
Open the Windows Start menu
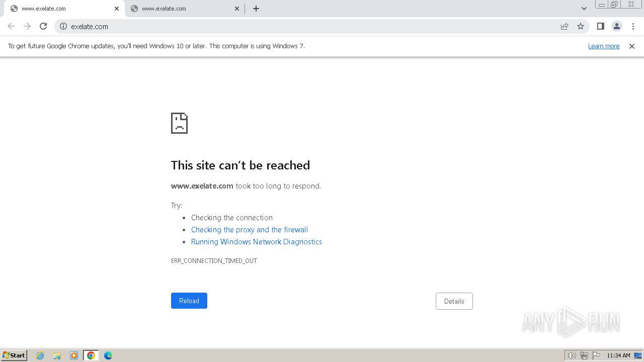coord(14,355)
